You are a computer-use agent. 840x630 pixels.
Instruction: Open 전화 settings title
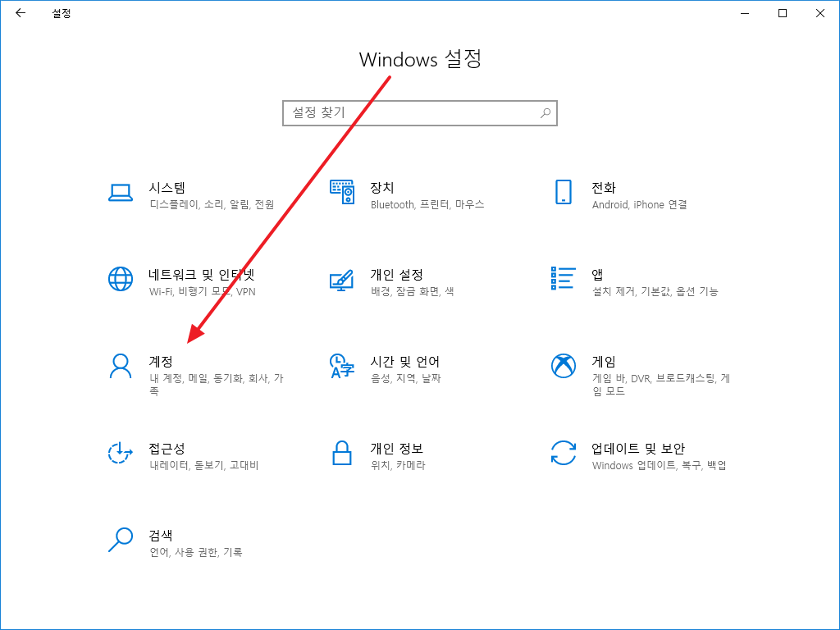tap(604, 188)
